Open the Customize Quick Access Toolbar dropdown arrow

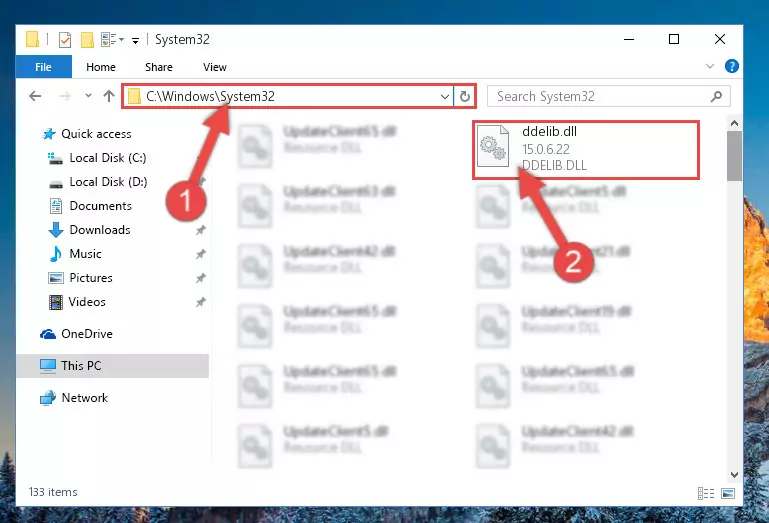click(135, 40)
